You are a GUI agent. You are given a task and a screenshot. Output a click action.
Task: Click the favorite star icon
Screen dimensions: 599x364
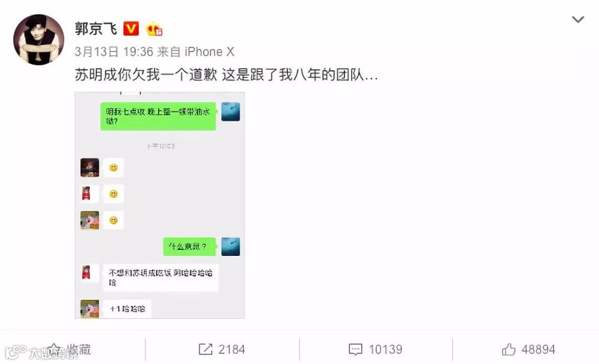tap(54, 349)
